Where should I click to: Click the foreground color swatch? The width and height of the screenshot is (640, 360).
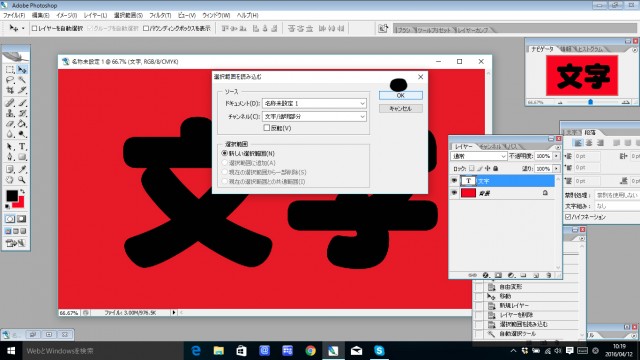coord(11,196)
